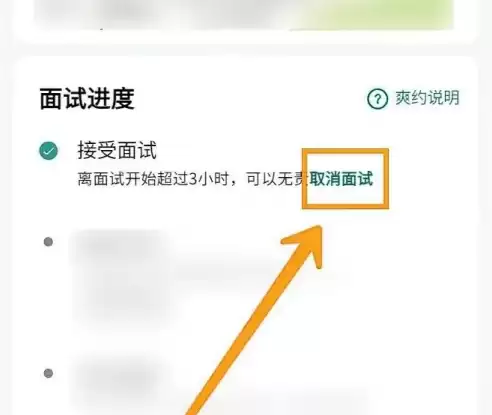
Task: Tap the gray dot of the last progress step
Action: [x=48, y=373]
